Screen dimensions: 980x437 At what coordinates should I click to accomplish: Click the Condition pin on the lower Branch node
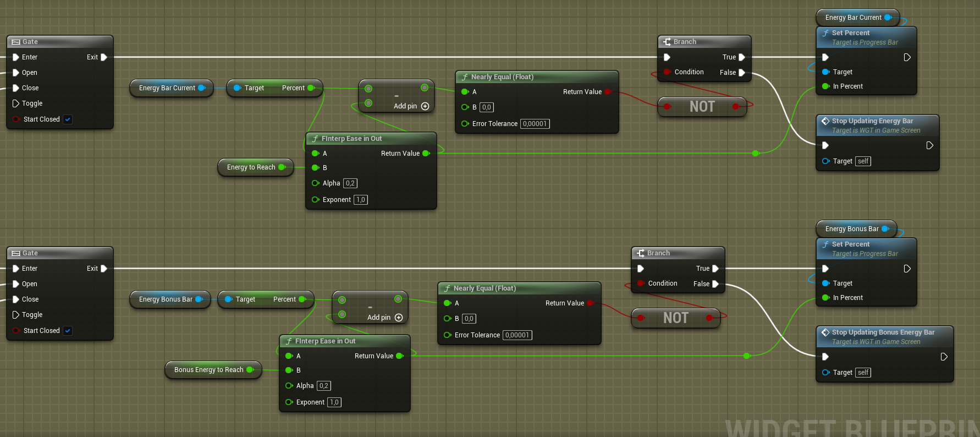pos(641,283)
